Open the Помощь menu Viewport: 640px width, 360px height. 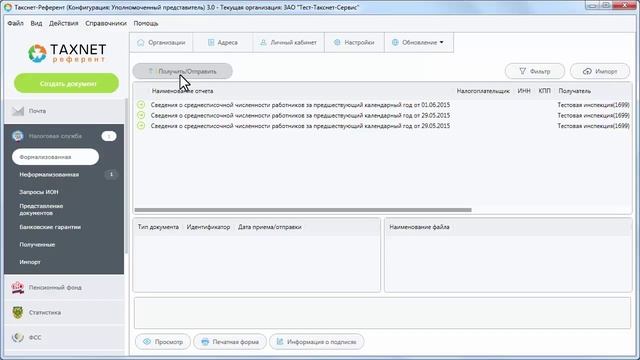146,23
